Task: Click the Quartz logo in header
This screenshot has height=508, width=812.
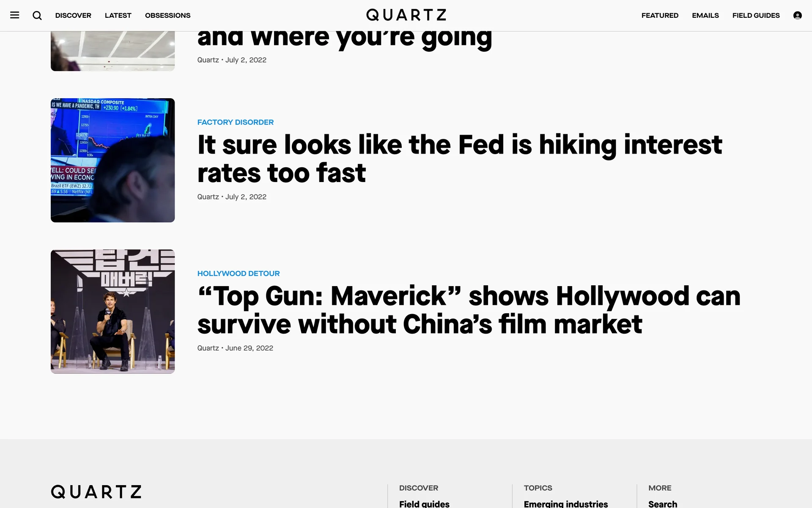Action: point(406,15)
